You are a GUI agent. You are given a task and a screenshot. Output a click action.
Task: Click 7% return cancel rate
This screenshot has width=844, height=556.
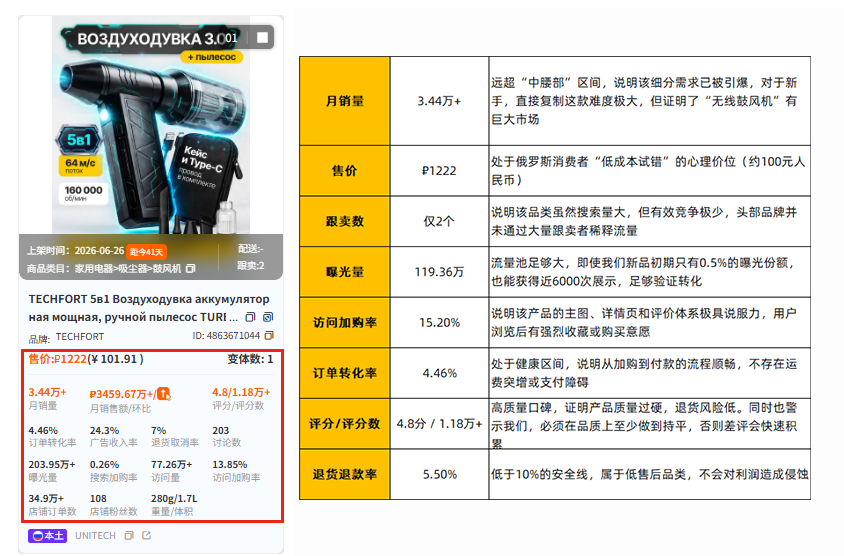[x=158, y=431]
